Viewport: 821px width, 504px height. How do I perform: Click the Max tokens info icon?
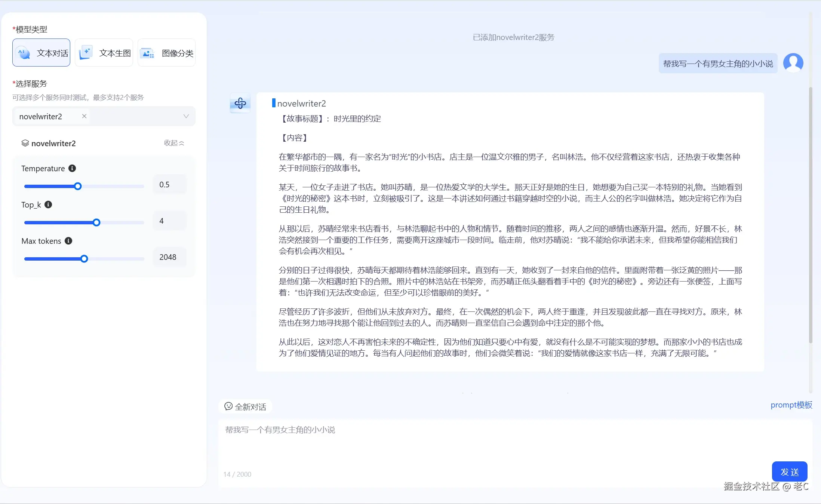click(x=68, y=241)
